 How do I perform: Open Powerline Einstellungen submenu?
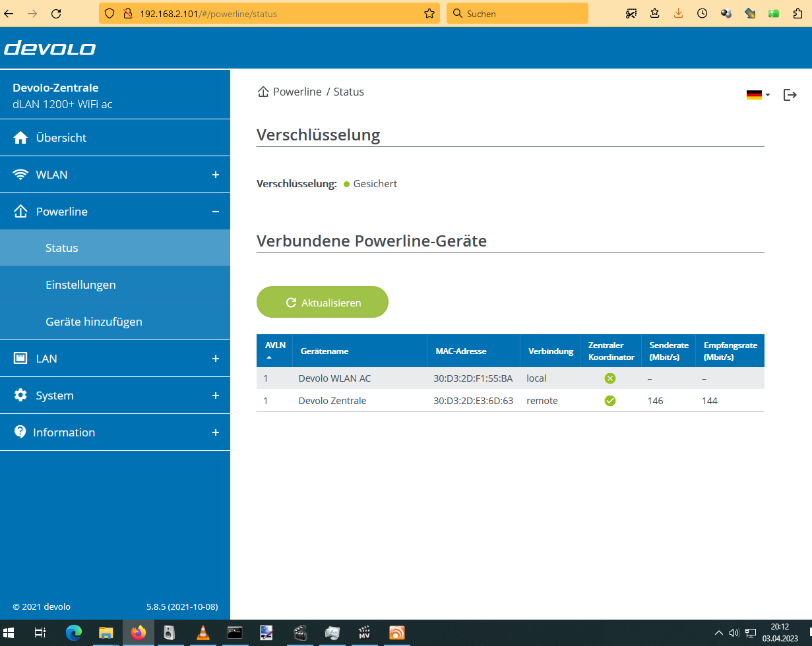(115, 285)
